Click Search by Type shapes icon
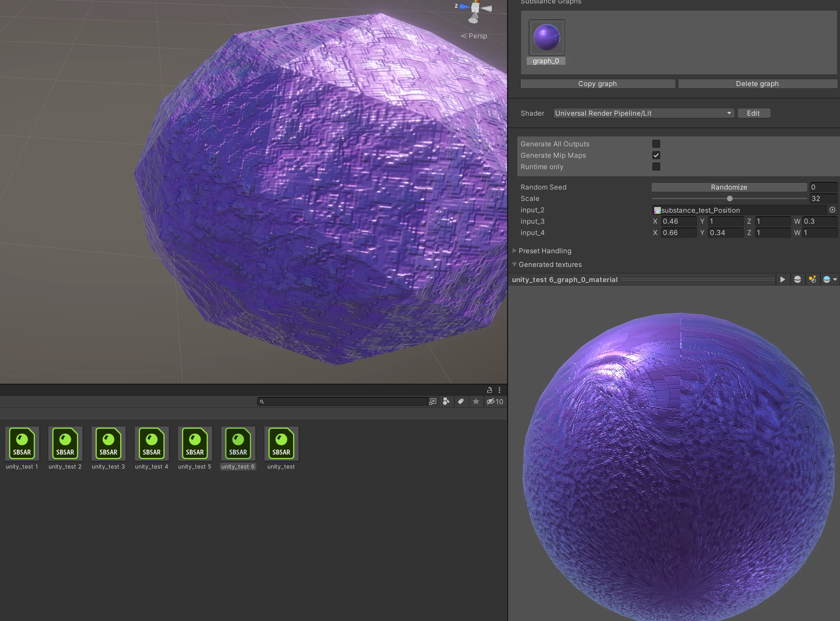Screen dimensions: 840x621 446,401
